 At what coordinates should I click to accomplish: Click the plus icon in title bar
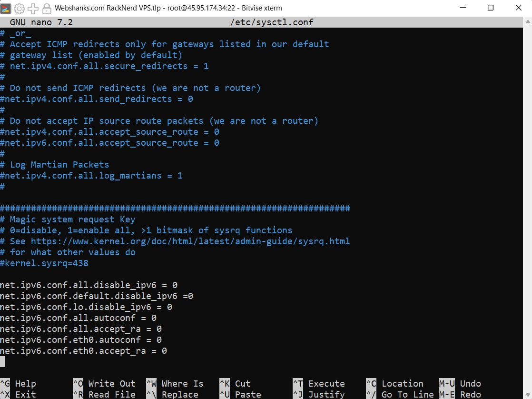(x=33, y=8)
